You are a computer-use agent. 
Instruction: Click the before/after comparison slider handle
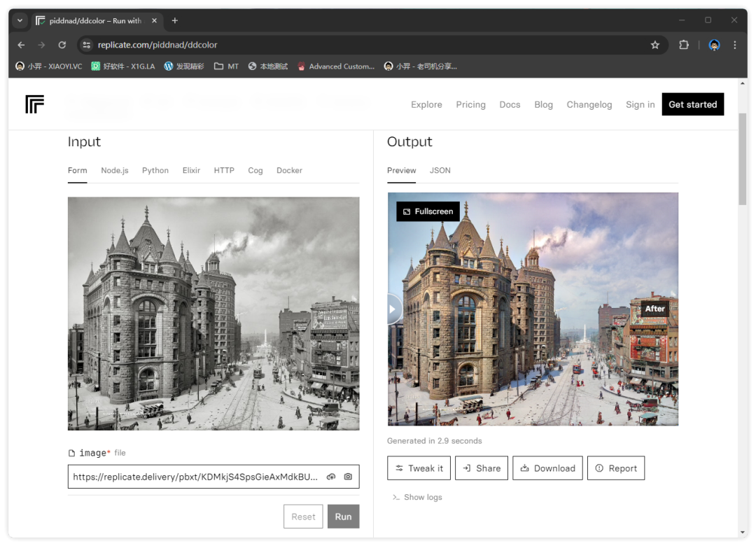[x=392, y=309]
